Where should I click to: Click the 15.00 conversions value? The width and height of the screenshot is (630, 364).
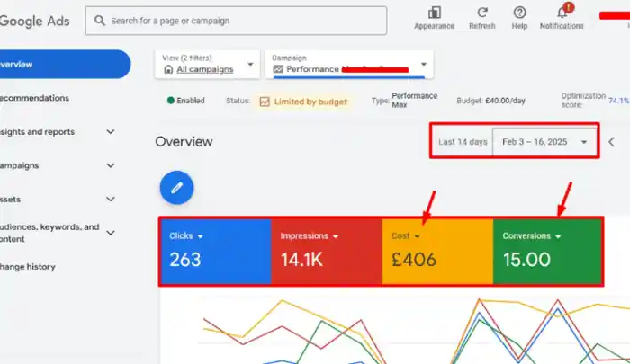[x=526, y=260]
